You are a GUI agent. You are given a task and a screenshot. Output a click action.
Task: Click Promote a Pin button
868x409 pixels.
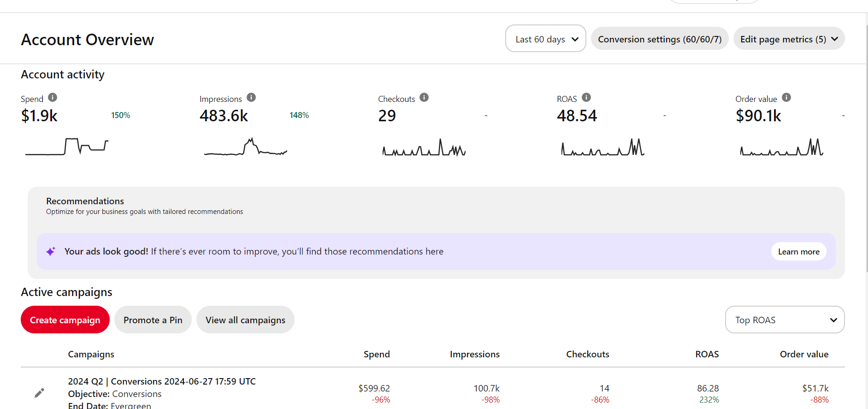pos(153,320)
